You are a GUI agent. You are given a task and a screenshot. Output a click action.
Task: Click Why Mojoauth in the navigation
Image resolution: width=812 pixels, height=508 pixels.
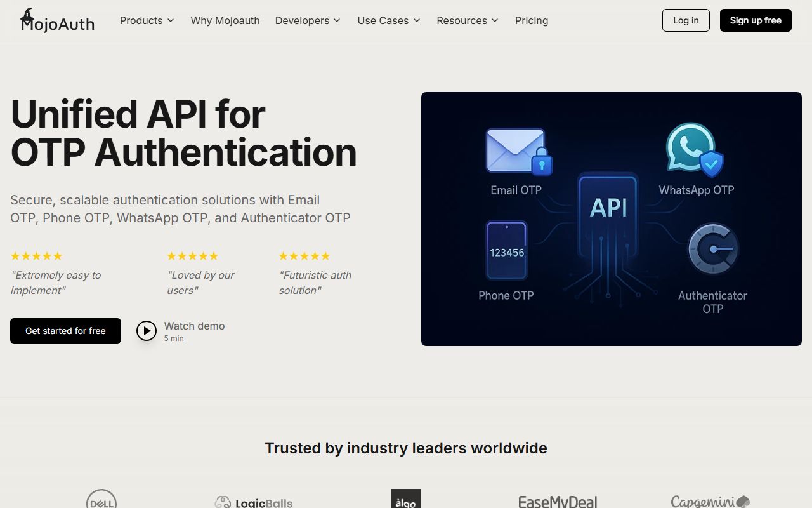point(225,20)
